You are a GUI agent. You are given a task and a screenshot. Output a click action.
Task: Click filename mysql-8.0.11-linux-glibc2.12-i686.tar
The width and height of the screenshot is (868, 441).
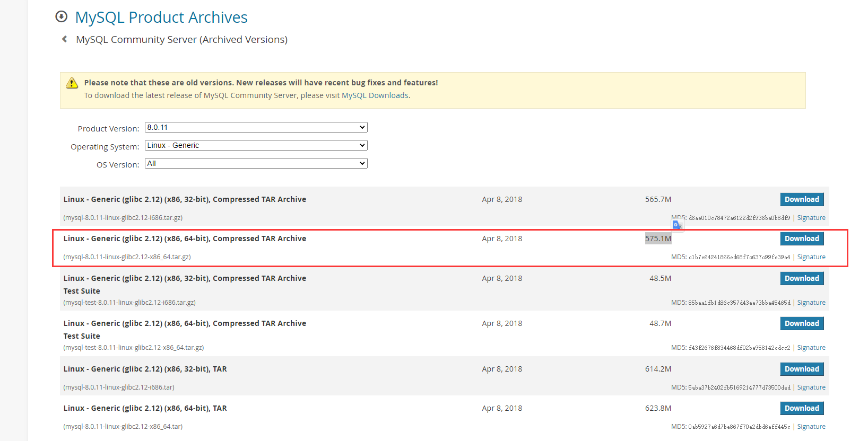click(119, 387)
